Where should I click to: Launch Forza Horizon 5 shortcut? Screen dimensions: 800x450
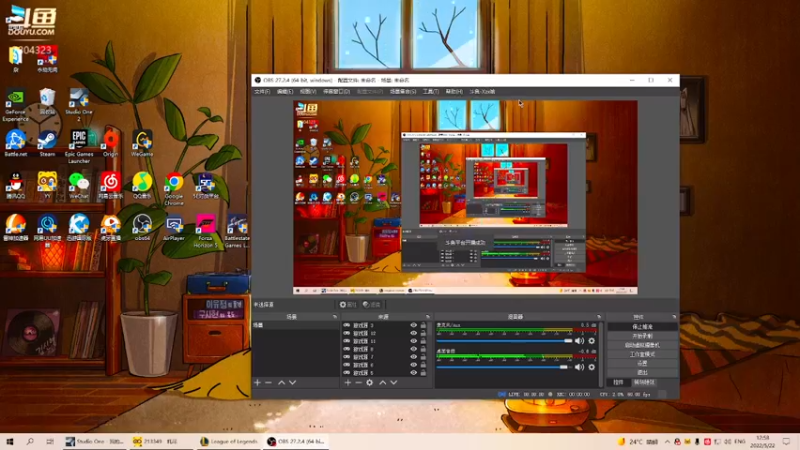pyautogui.click(x=205, y=231)
